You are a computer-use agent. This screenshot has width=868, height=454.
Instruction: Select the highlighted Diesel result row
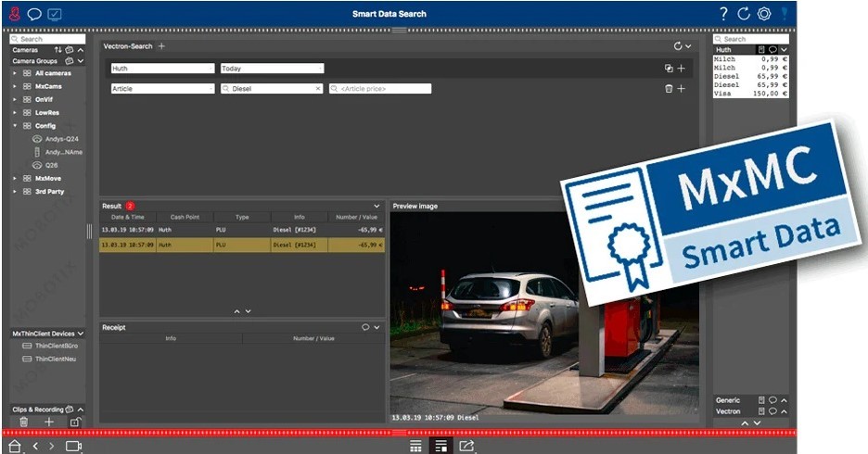click(242, 245)
